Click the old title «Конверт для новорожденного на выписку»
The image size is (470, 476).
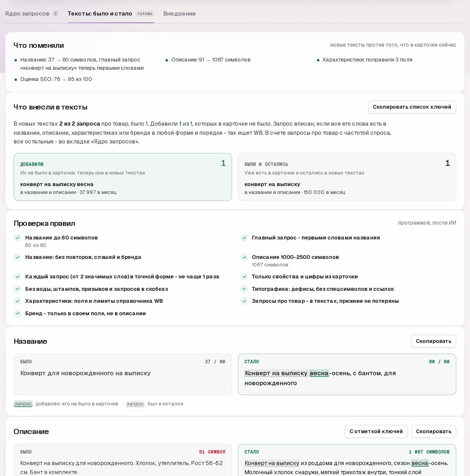pos(85,373)
